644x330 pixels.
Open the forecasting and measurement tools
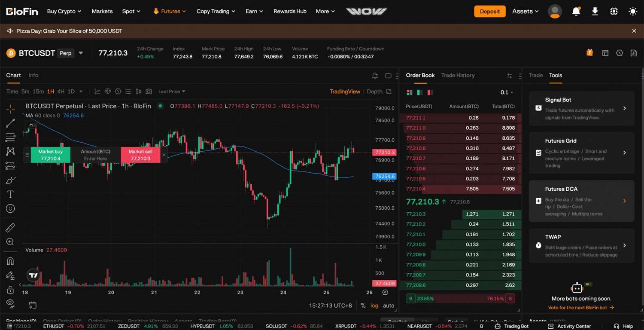click(x=10, y=166)
